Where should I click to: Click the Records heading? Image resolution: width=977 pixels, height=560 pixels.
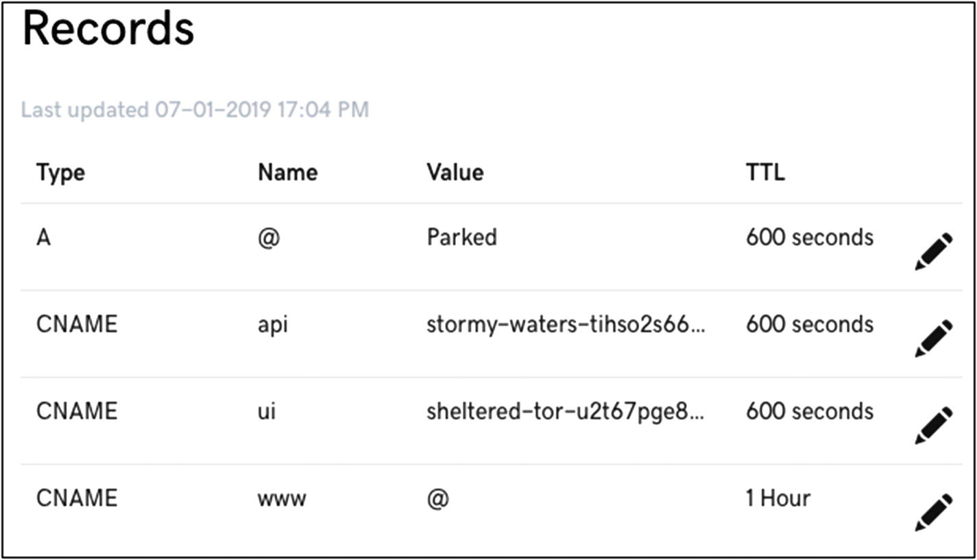pyautogui.click(x=108, y=29)
